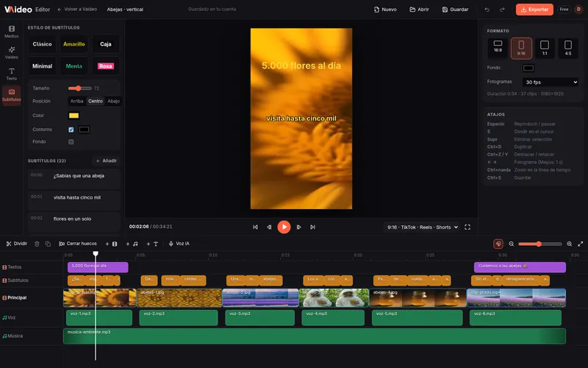The image size is (588, 368).
Task: Select subtitle row 'flores en un solo'
Action: (74, 222)
